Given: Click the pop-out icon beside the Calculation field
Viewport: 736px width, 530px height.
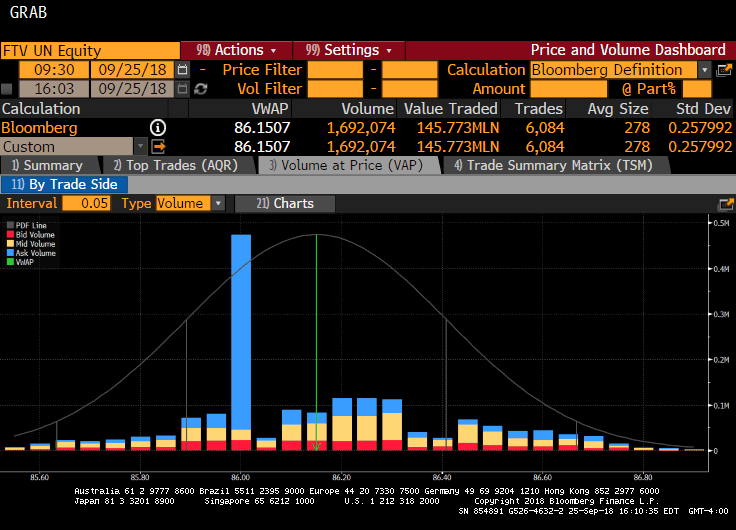Looking at the screenshot, I should [725, 70].
